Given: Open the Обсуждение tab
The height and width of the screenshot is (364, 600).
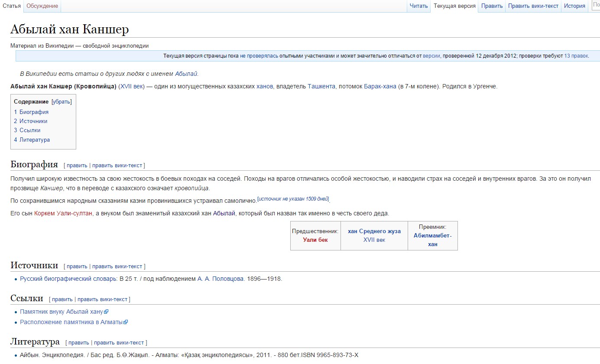Looking at the screenshot, I should pos(42,6).
